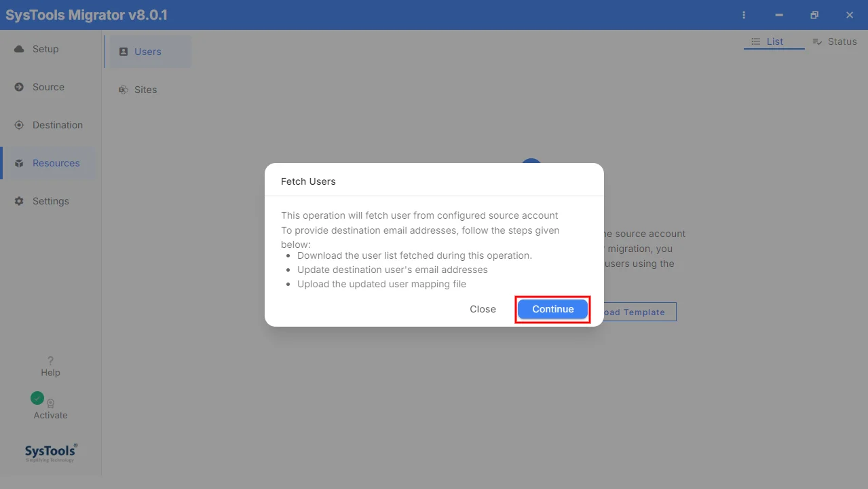868x489 pixels.
Task: Click the Activate label
Action: pos(50,415)
